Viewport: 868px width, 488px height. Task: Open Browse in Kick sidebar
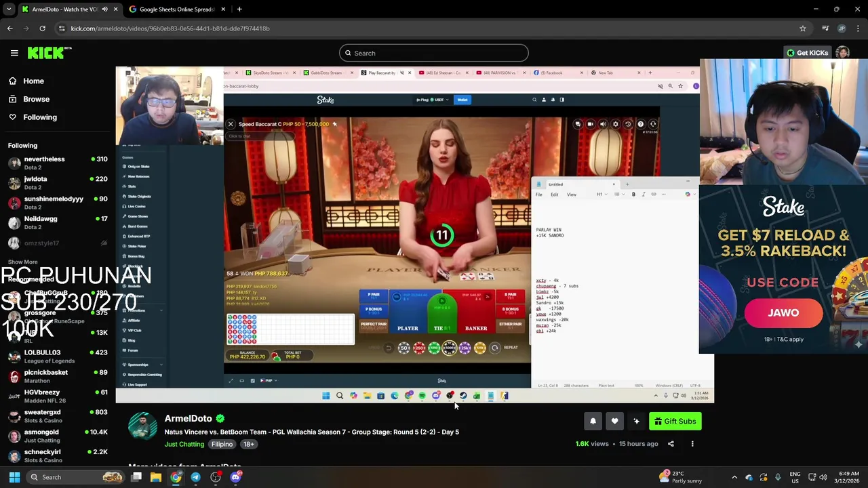tap(37, 99)
